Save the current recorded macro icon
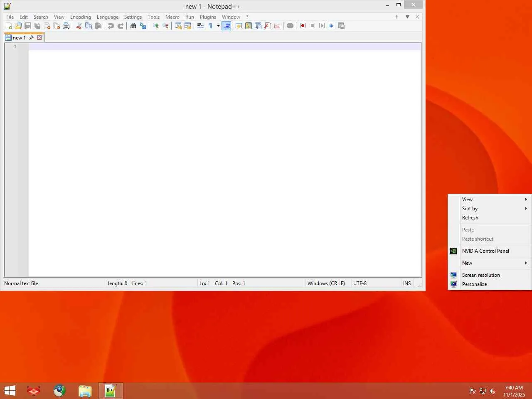 (341, 26)
